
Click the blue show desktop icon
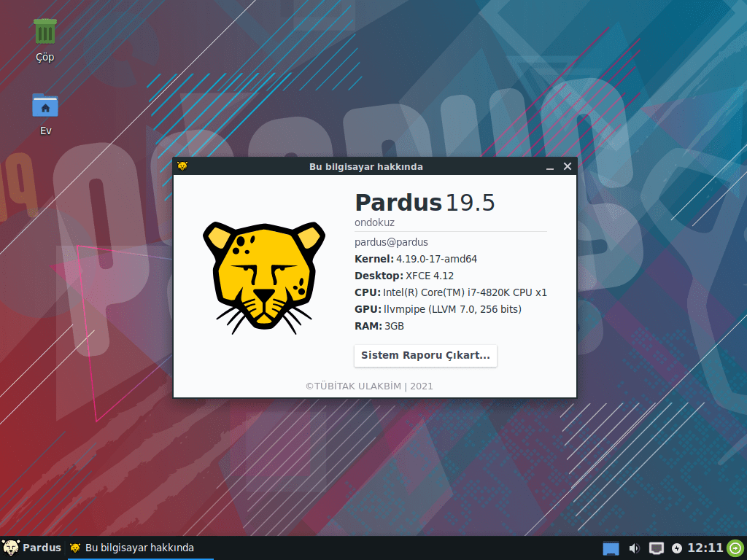pos(611,548)
